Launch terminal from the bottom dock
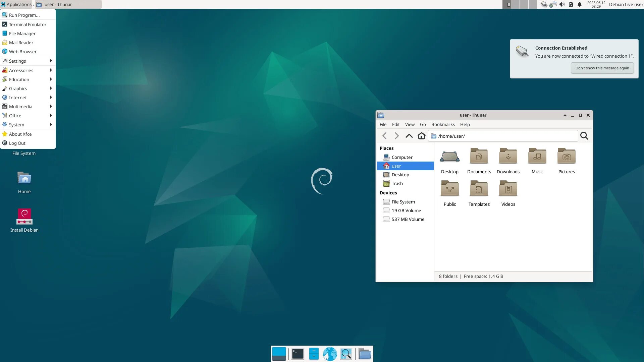This screenshot has height=362, width=644. pos(298,354)
